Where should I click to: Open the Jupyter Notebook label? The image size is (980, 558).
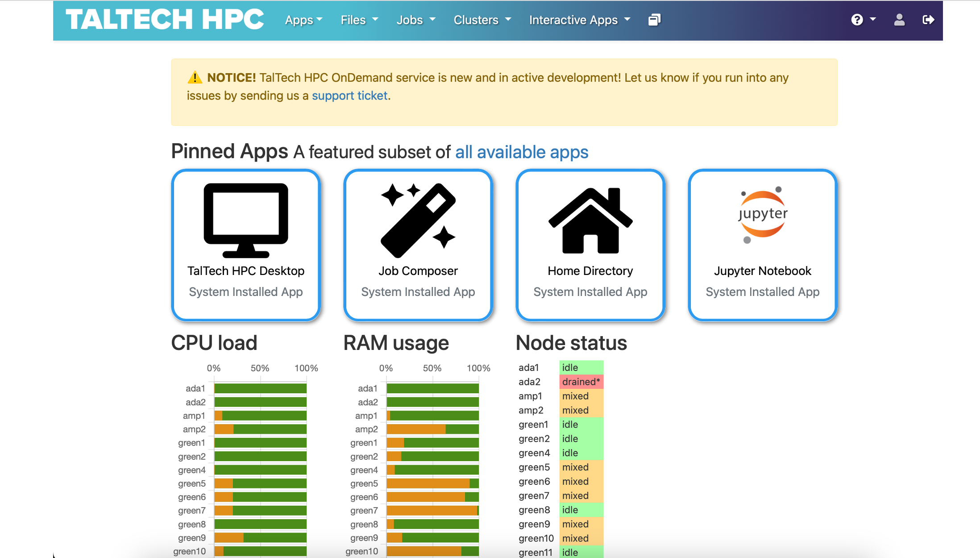(x=763, y=271)
